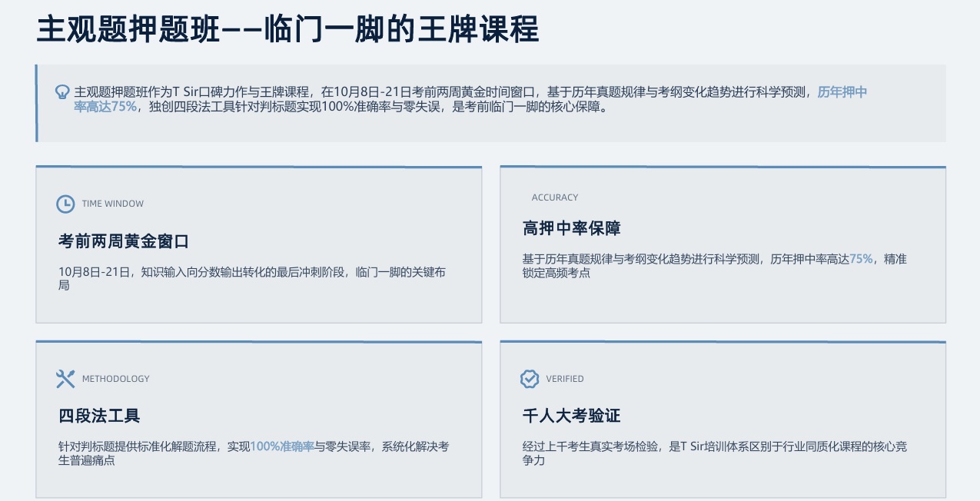
Task: Click the TIME WINDOW label
Action: [113, 204]
